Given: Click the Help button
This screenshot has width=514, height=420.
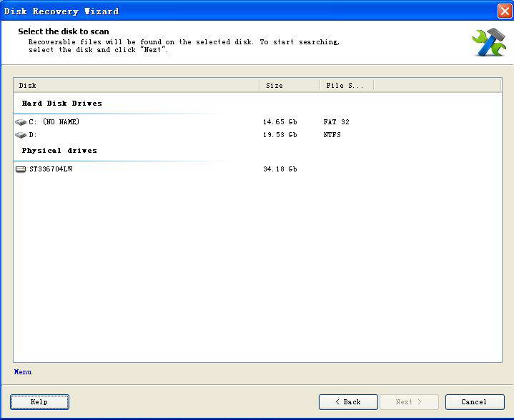Looking at the screenshot, I should click(39, 402).
